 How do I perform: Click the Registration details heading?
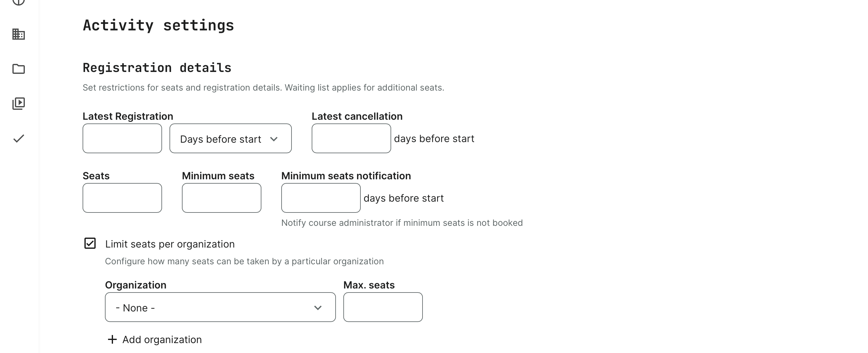click(x=157, y=68)
